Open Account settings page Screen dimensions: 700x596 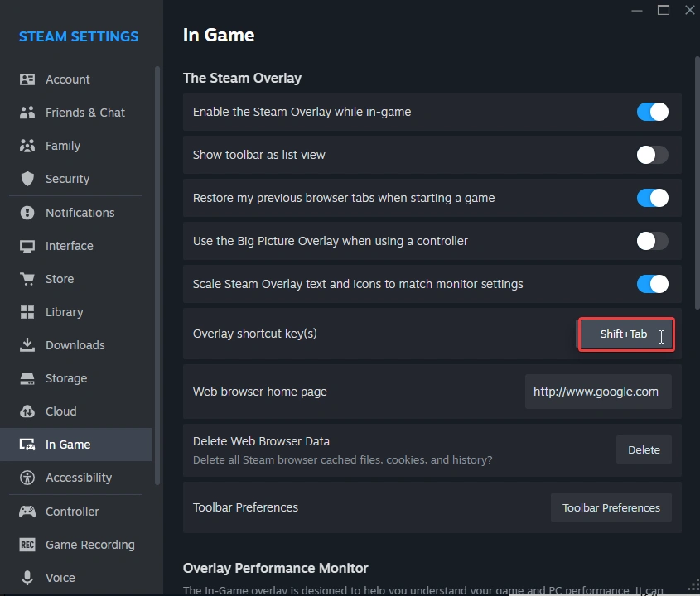(76, 79)
